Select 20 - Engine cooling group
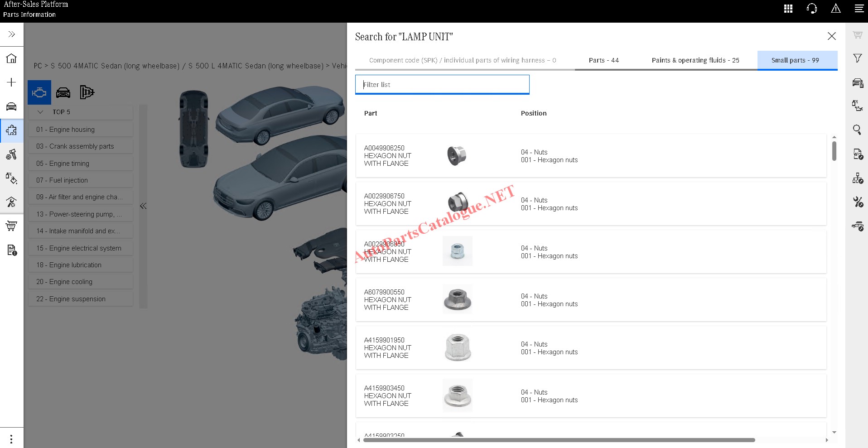This screenshot has height=448, width=868. 64,282
